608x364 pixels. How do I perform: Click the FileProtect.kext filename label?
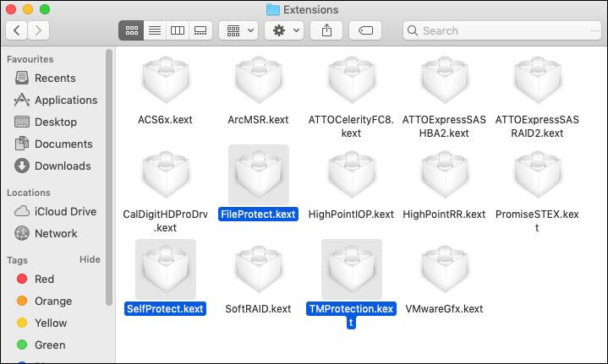pos(258,215)
